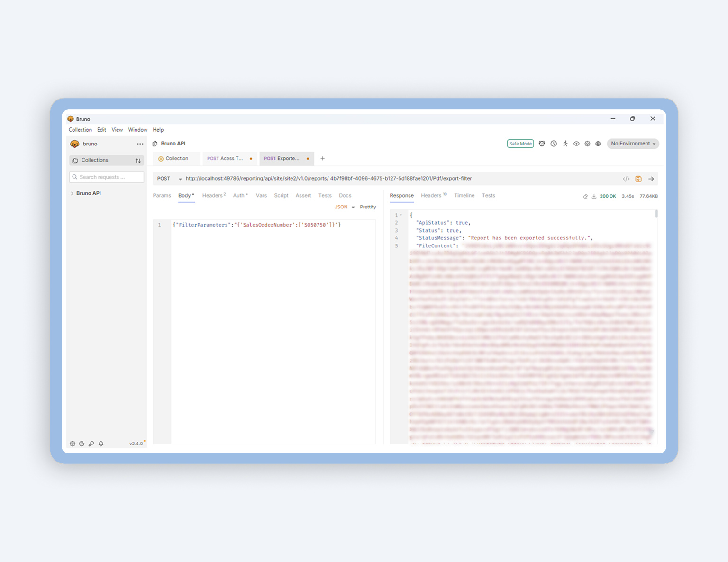Screen dimensions: 728x562
Task: Open the Script request tab
Action: (x=281, y=196)
